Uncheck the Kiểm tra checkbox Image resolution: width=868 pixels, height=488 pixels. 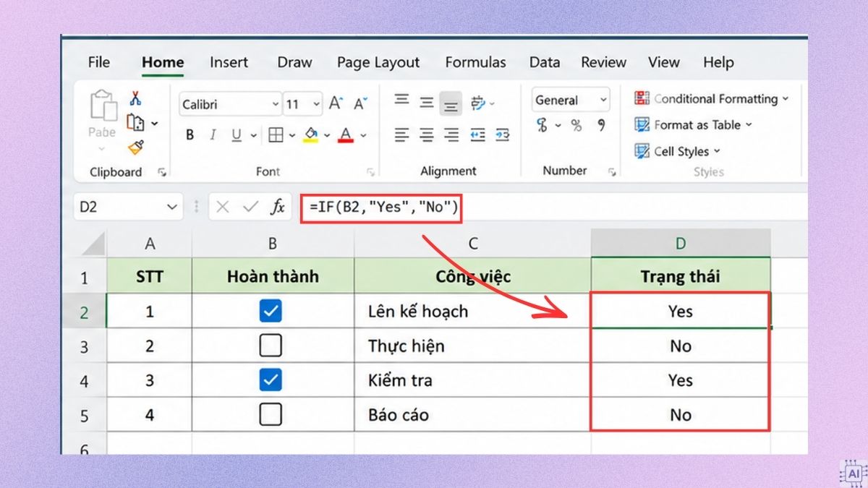pos(271,380)
